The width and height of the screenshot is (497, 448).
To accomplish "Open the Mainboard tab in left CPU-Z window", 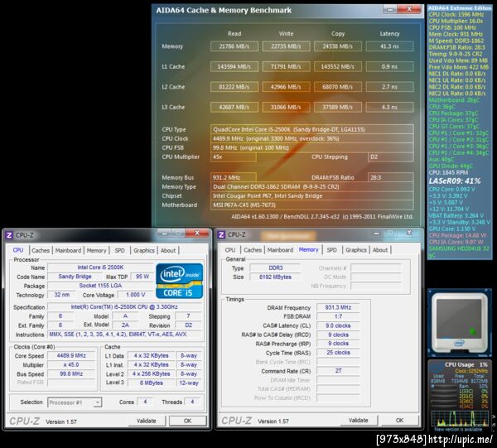I will click(x=68, y=250).
